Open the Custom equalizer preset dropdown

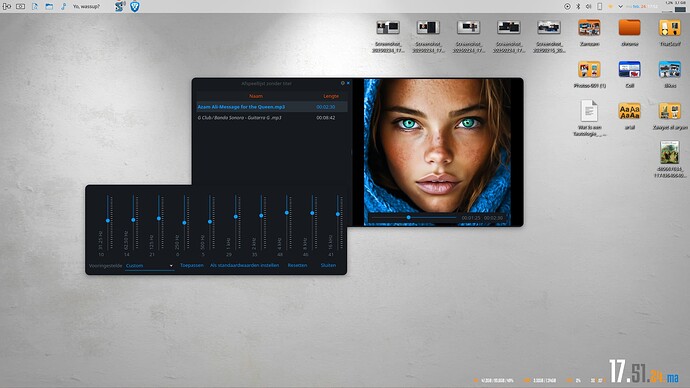point(150,266)
